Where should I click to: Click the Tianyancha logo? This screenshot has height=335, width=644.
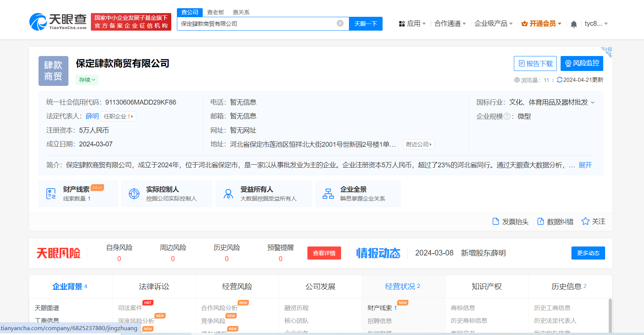pos(58,22)
